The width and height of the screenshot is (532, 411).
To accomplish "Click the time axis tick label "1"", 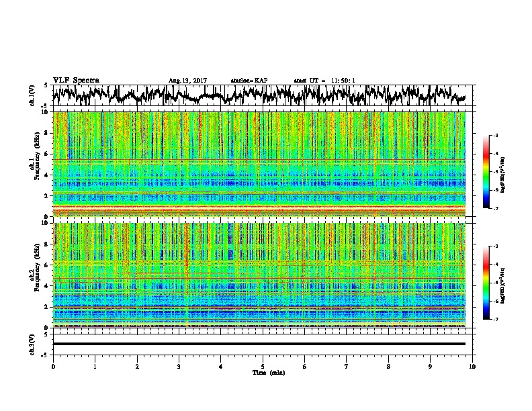I will coord(95,367).
